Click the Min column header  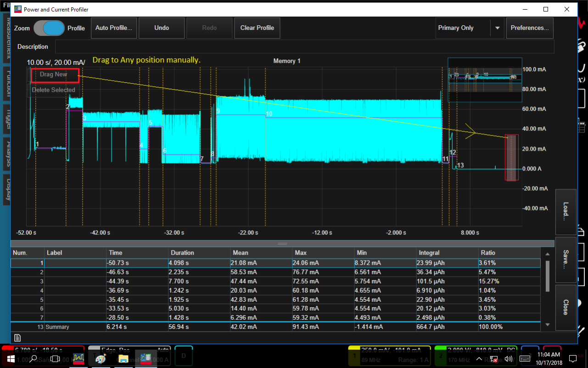(x=385, y=253)
